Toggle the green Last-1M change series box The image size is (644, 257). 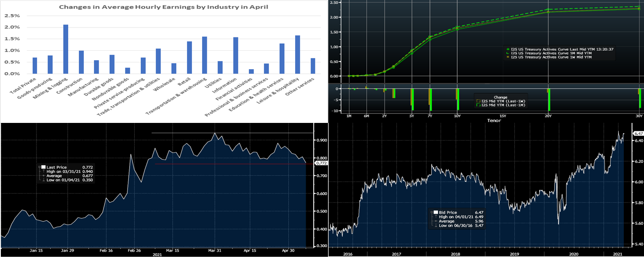(x=478, y=105)
